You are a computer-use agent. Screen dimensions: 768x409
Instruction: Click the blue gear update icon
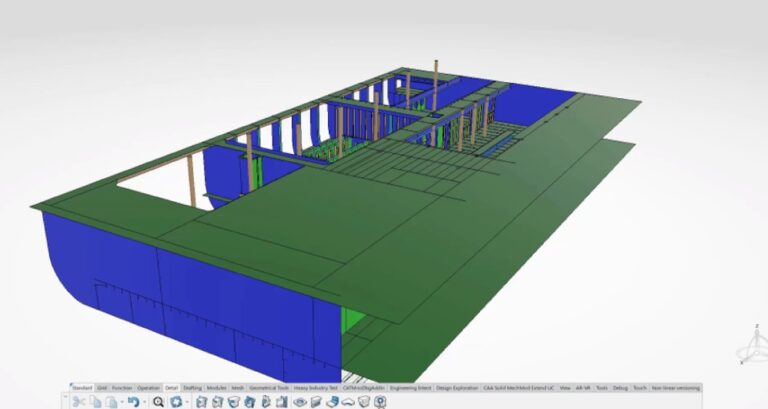(175, 401)
